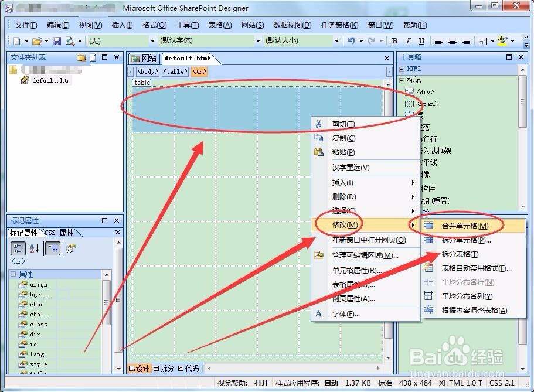Click the Distribute Columns Evenly icon

point(428,296)
